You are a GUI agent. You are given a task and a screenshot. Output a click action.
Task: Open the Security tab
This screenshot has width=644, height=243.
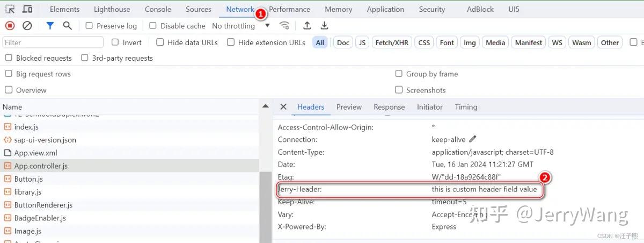coord(432,9)
